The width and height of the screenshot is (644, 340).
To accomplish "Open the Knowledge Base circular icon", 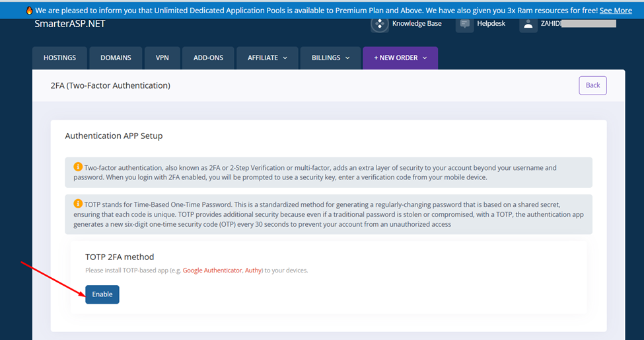I will point(380,24).
